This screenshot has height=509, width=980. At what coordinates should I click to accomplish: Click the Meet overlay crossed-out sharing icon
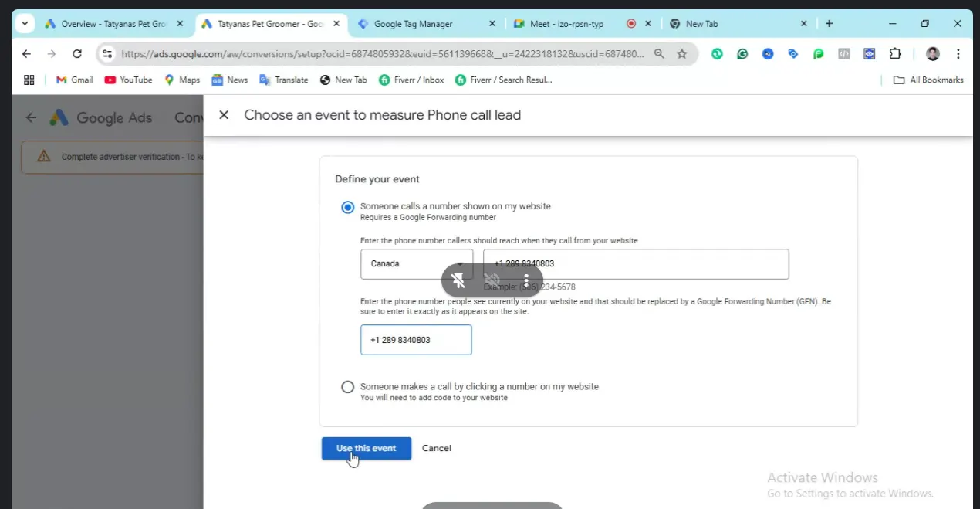492,280
